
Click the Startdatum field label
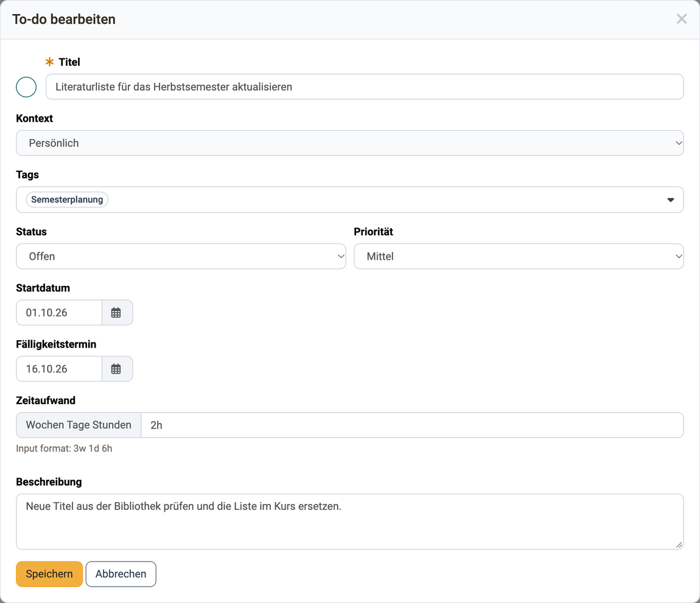point(43,288)
